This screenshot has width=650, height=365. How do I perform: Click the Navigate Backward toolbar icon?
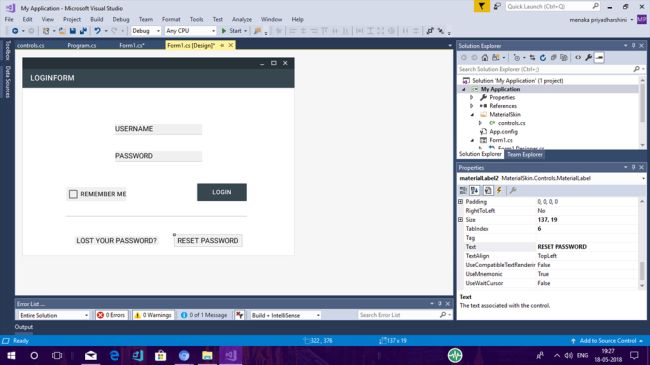coord(15,31)
